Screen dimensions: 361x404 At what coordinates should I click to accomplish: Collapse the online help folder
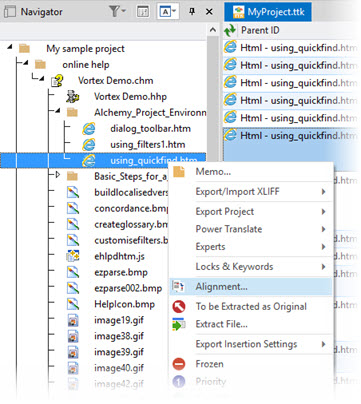coord(26,63)
